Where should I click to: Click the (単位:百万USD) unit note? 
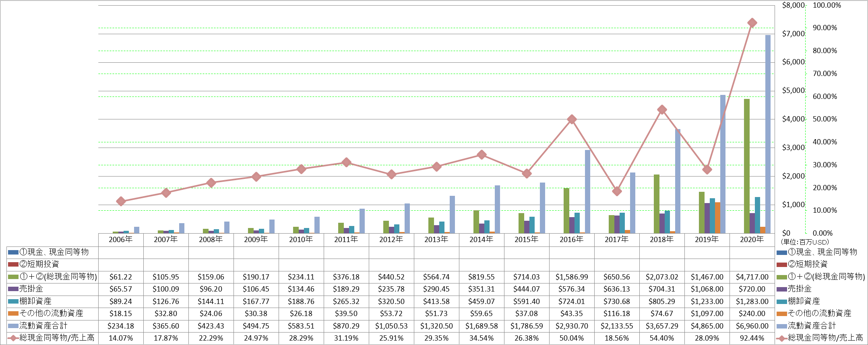coord(805,242)
